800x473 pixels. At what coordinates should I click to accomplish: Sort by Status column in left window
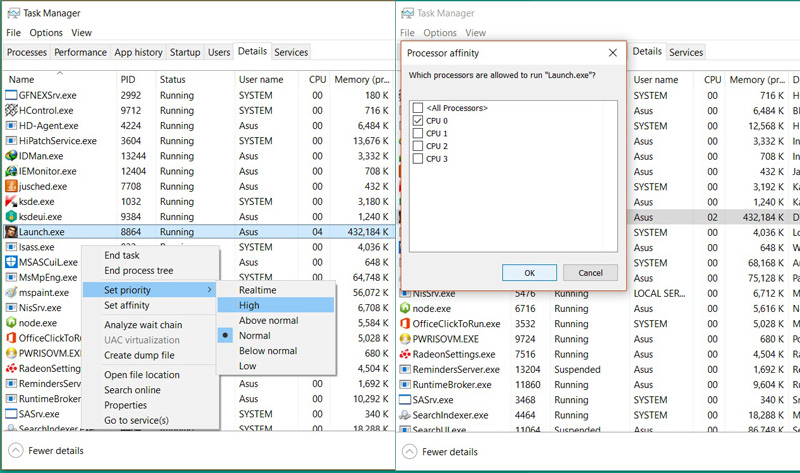tap(172, 80)
